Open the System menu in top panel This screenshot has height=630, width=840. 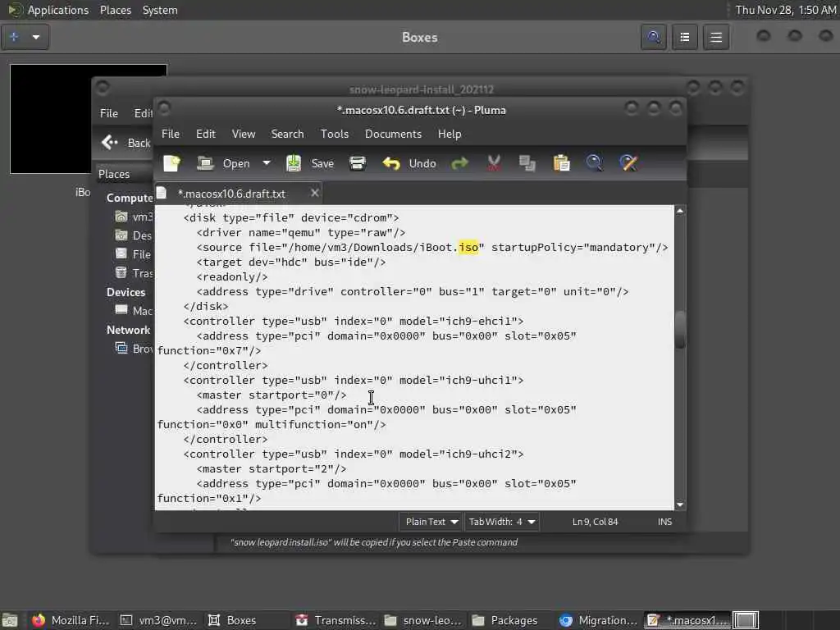(160, 10)
